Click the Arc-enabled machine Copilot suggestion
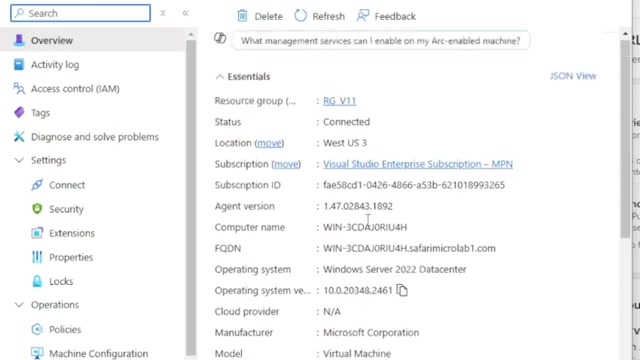The height and width of the screenshot is (360, 640). point(380,41)
